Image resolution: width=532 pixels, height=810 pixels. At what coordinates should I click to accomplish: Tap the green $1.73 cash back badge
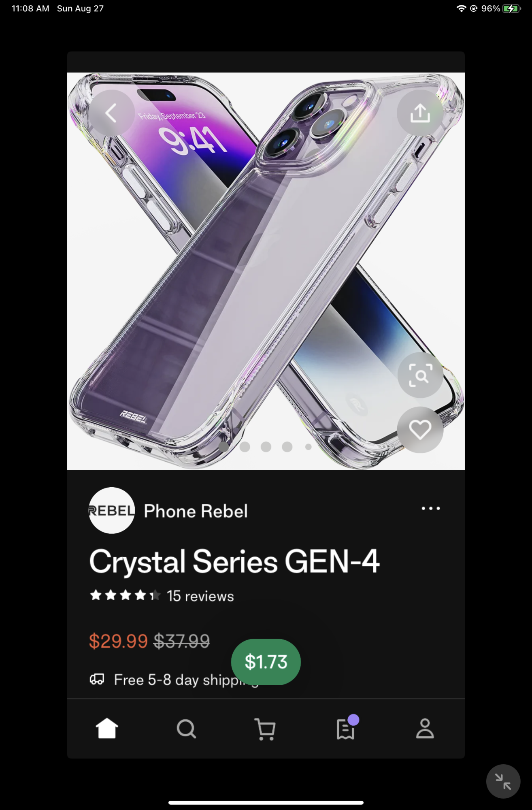click(266, 662)
